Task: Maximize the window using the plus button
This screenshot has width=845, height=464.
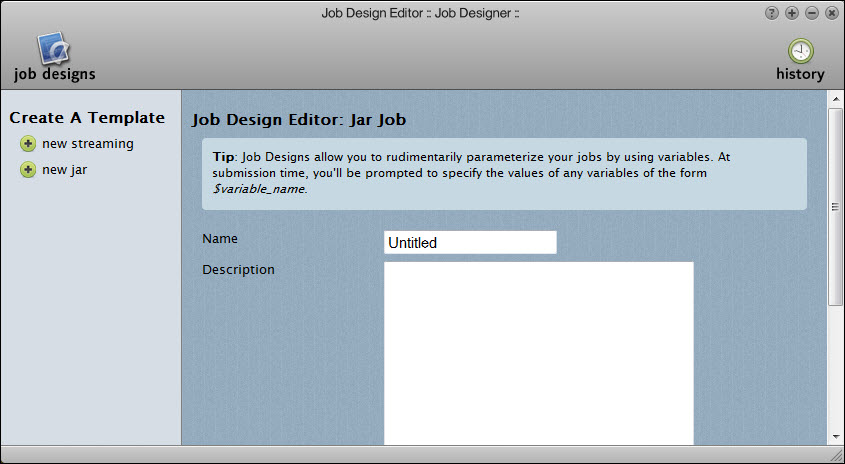Action: 792,13
